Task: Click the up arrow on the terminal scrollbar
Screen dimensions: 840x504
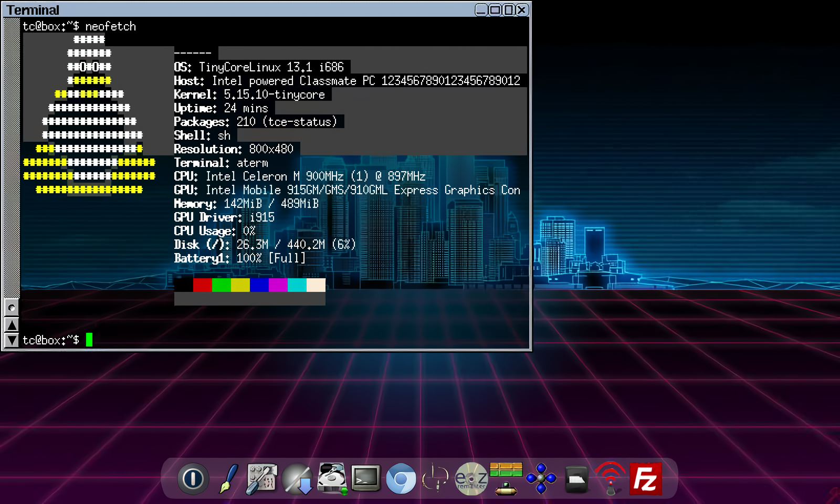Action: point(12,325)
